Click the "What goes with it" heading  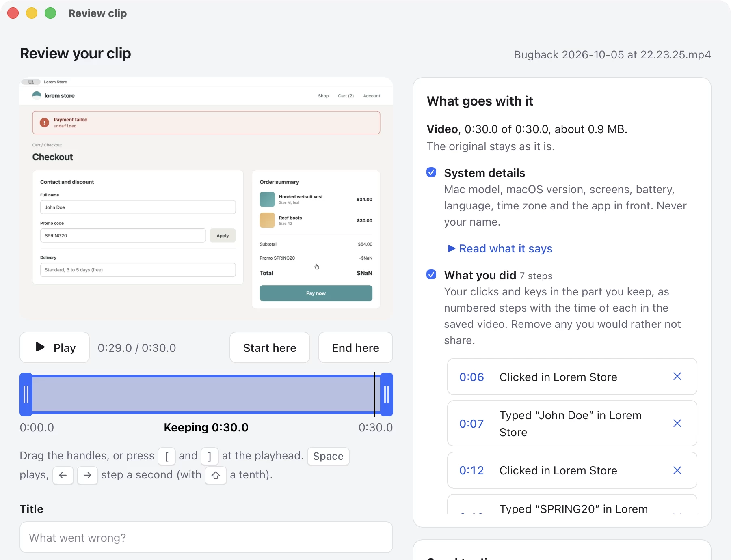pos(480,101)
